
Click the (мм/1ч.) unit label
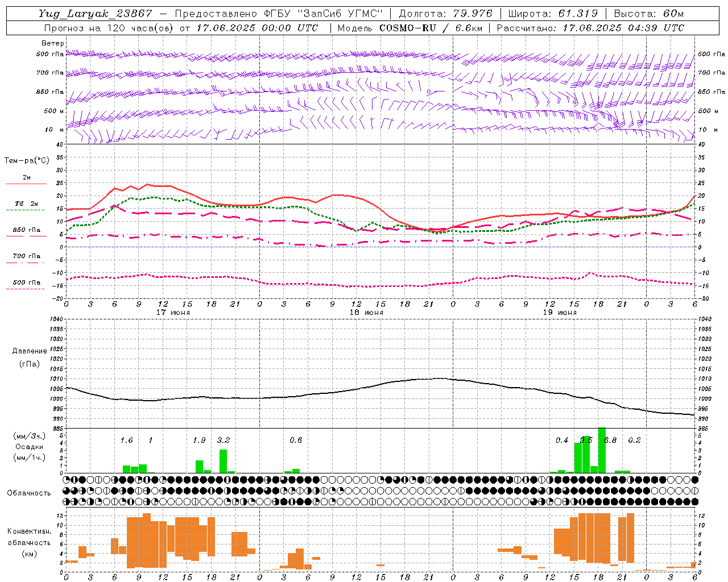30,457
